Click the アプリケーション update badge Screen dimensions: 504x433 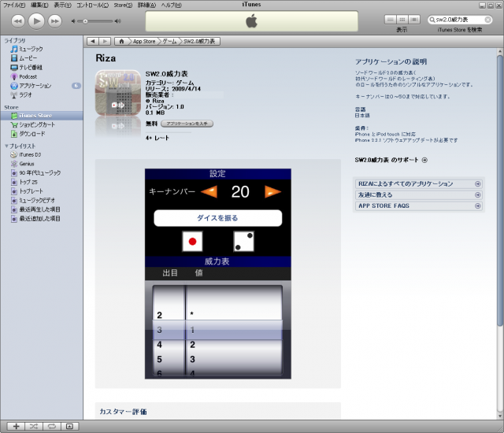coord(76,86)
